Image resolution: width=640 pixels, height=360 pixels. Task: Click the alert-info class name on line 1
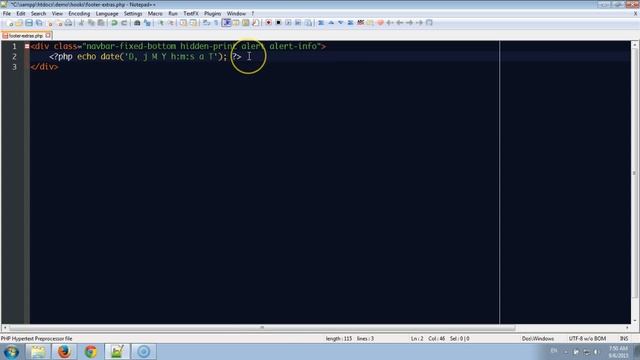(293, 46)
